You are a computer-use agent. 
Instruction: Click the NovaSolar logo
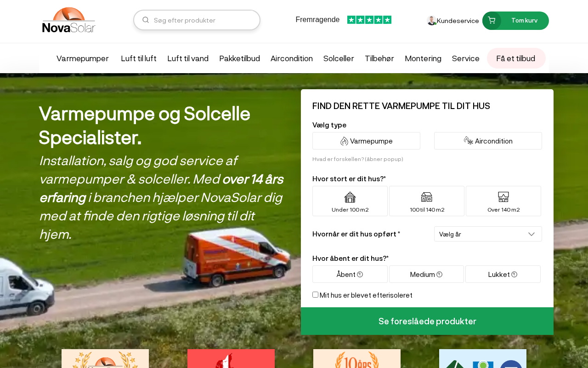pos(69,20)
